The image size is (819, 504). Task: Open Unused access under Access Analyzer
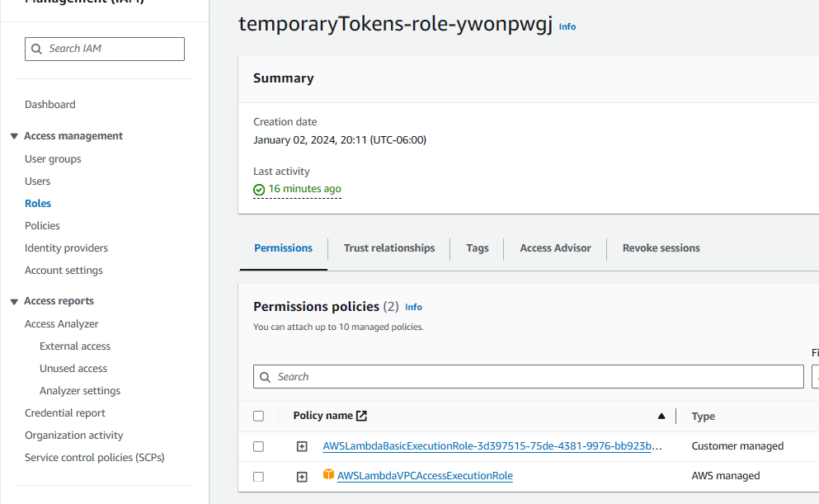pyautogui.click(x=73, y=369)
